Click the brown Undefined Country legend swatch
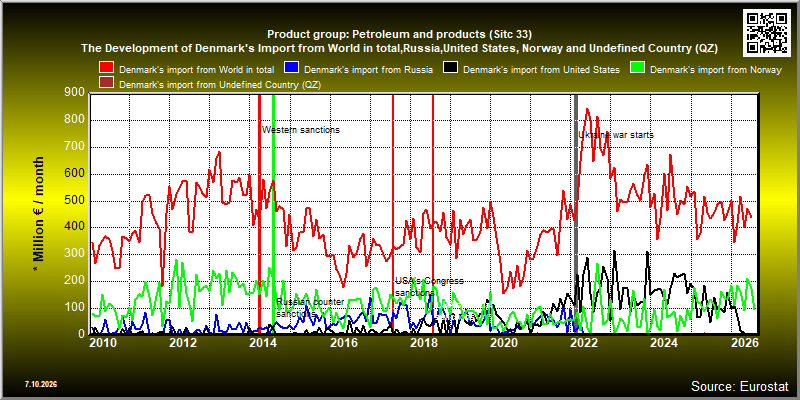Viewport: 800px width, 400px height. coord(107,83)
